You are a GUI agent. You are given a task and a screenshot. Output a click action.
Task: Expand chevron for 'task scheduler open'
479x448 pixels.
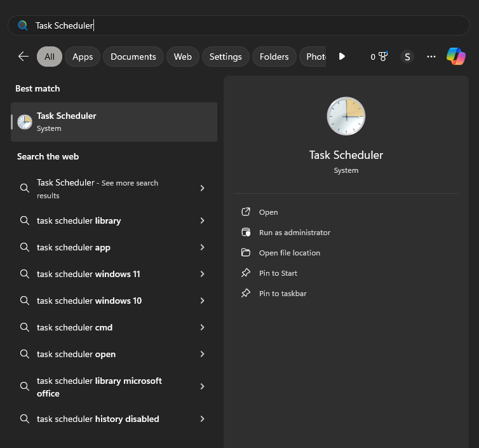(x=202, y=354)
